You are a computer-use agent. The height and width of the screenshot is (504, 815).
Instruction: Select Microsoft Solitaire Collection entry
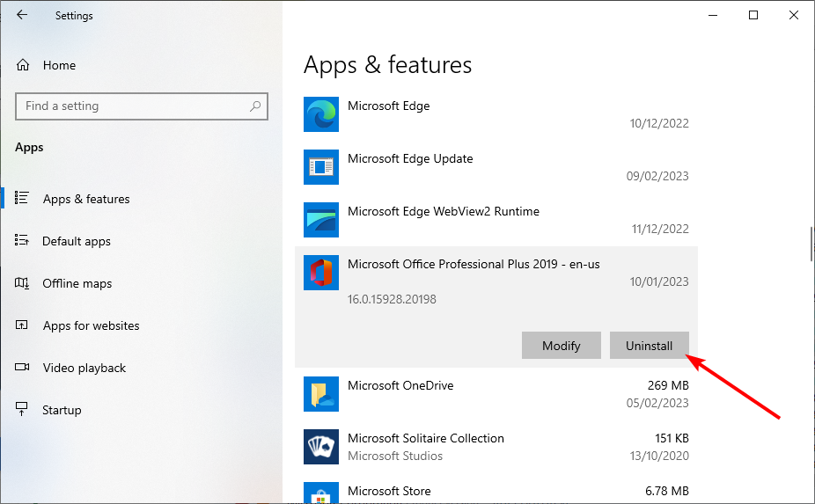pos(426,438)
